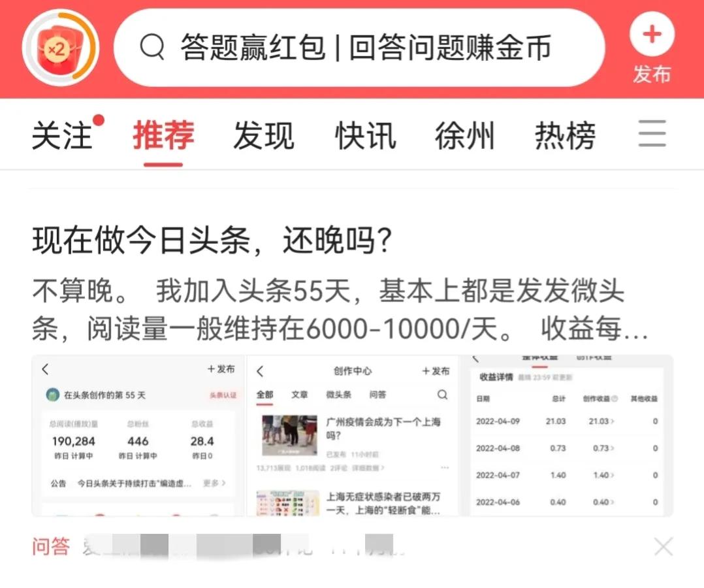Viewport: 704px width, 588px height.
Task: Open the 快讯 channel
Action: [364, 135]
